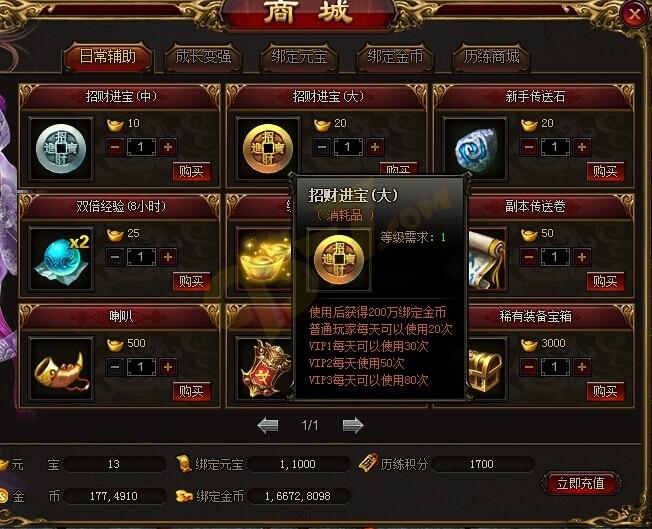Click quantity field of 副本传送卷

555,257
